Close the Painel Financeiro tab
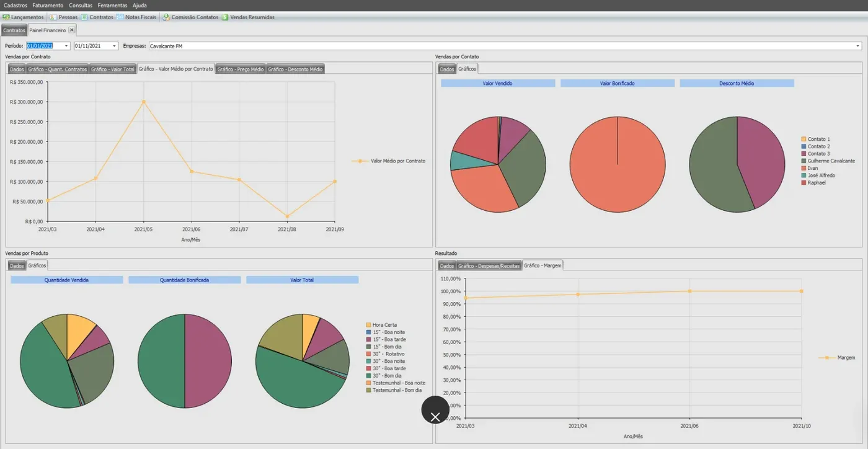Screen dimensions: 868x449 (x=71, y=30)
